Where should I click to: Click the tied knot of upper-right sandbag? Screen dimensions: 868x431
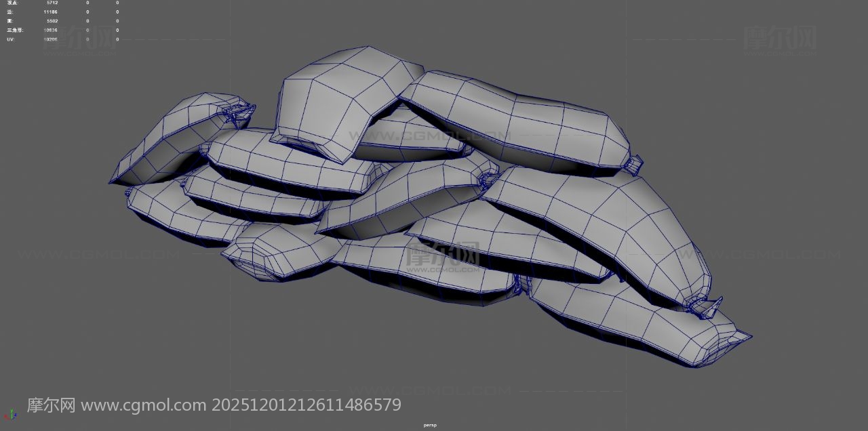(x=634, y=163)
